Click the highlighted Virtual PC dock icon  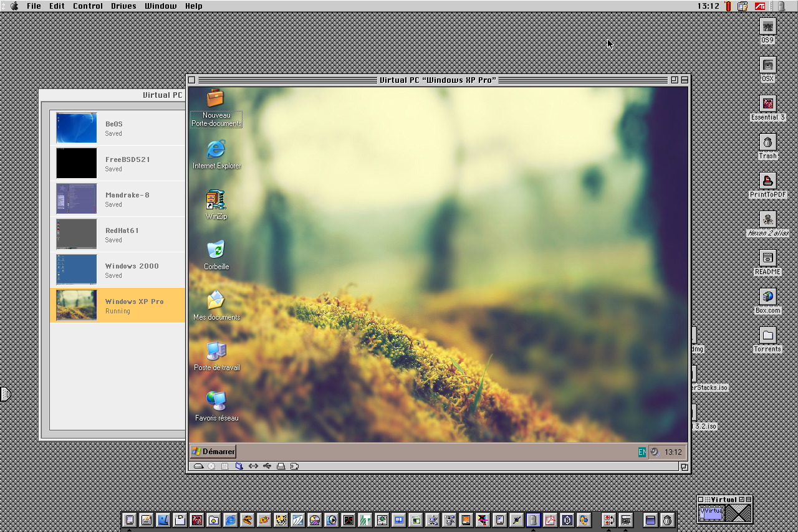pos(533,520)
